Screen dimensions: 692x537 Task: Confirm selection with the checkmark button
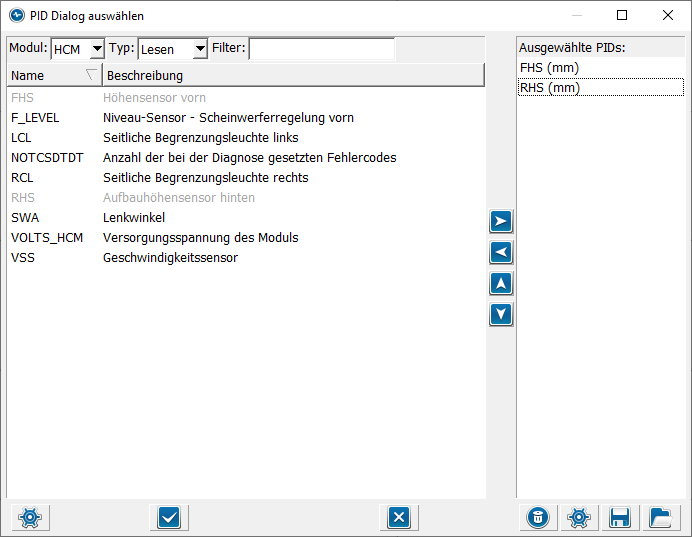pyautogui.click(x=168, y=517)
